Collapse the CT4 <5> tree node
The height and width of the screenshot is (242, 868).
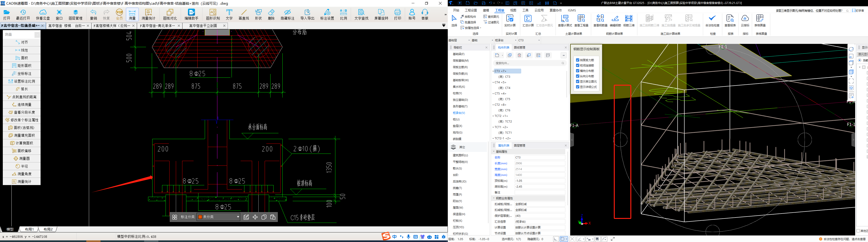493,82
